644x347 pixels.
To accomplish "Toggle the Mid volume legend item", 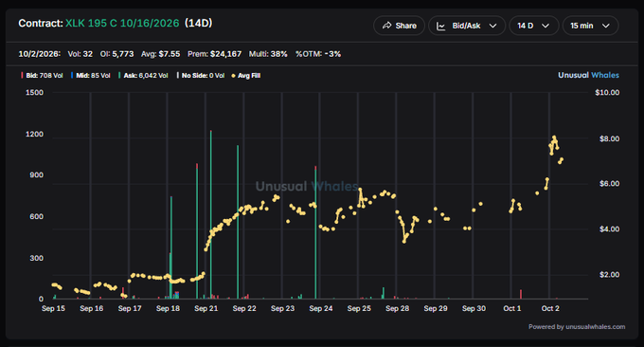I will 90,76.
